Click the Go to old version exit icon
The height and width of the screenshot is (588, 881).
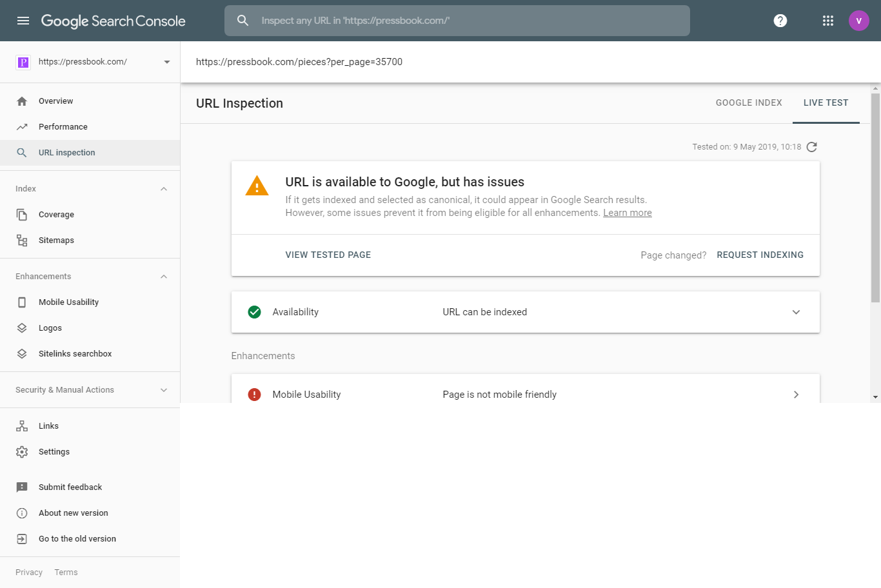pos(22,539)
